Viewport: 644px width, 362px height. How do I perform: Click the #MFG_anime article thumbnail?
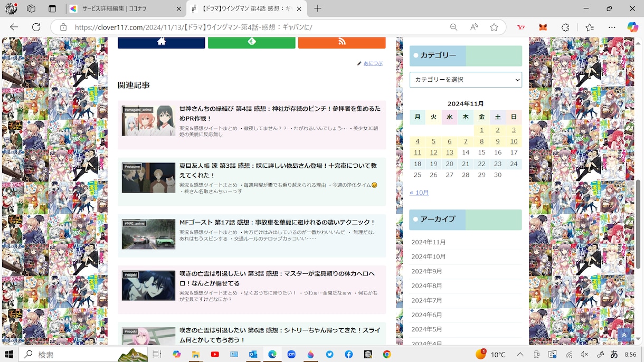pos(149,234)
